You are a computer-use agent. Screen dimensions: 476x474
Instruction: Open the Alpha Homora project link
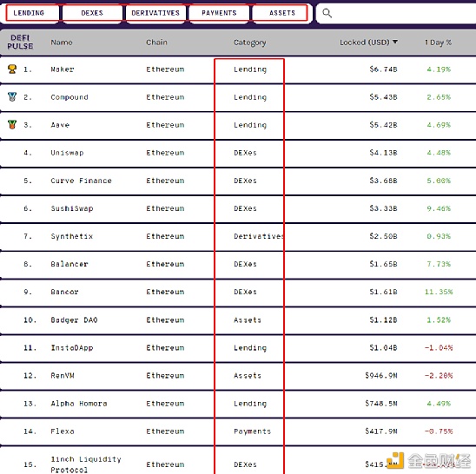click(79, 404)
